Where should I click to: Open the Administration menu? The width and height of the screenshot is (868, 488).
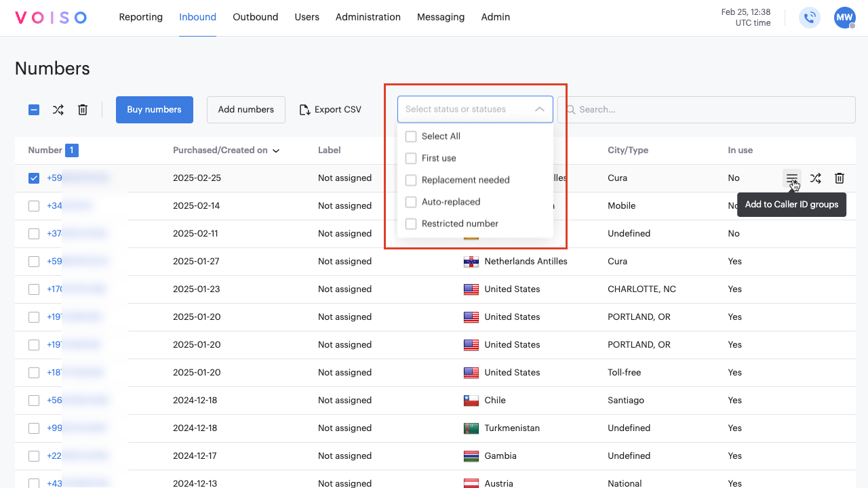point(368,17)
